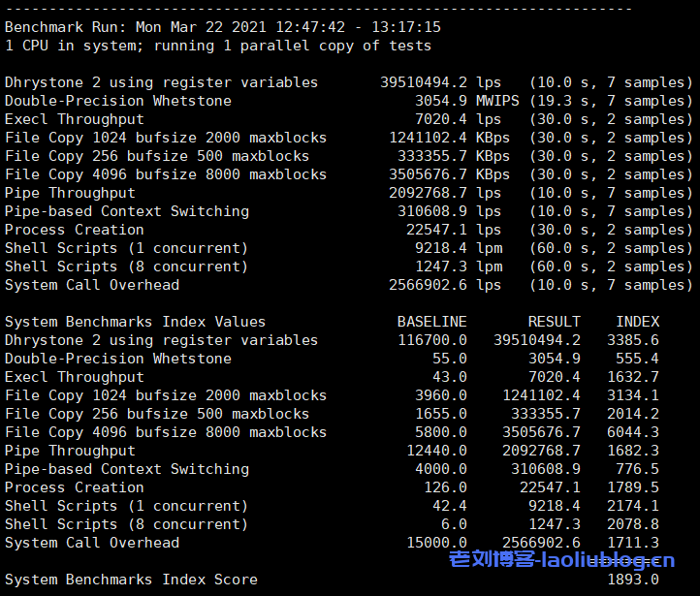Click the Dhrystone index value 3385.6
The image size is (700, 596).
point(633,340)
